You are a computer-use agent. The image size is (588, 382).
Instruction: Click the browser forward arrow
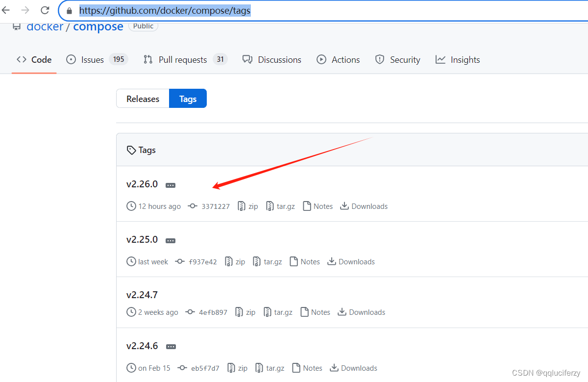[25, 10]
